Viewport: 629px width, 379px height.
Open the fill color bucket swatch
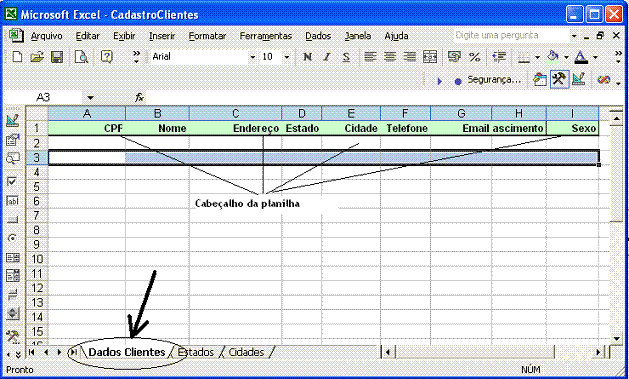553,57
